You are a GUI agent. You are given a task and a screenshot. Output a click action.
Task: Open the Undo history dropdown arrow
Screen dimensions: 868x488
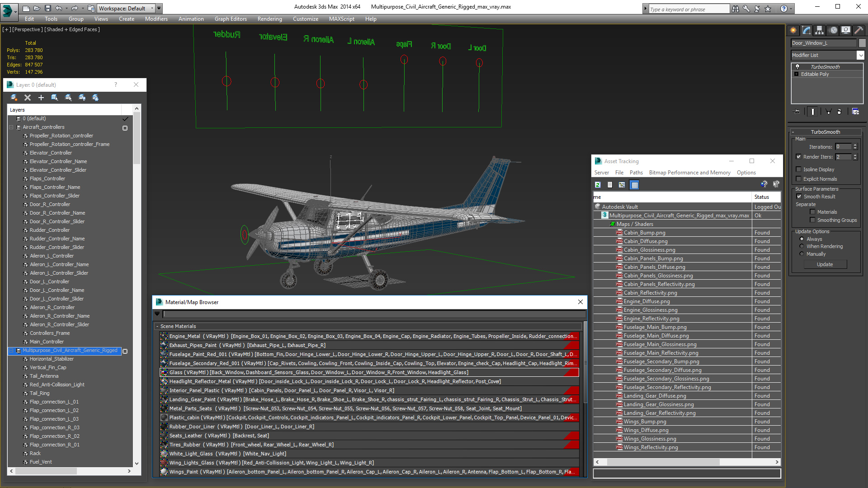[x=66, y=8]
